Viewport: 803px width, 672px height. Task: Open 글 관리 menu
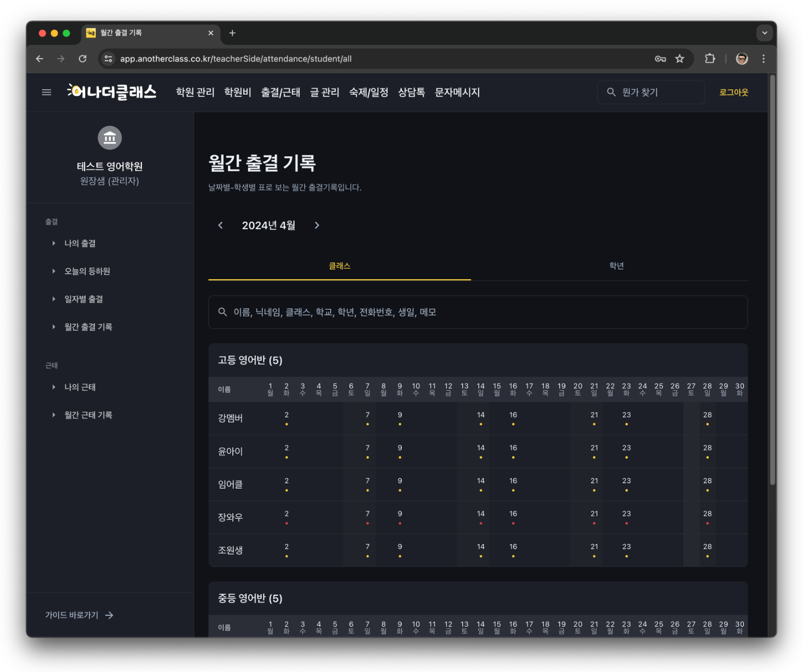point(324,92)
